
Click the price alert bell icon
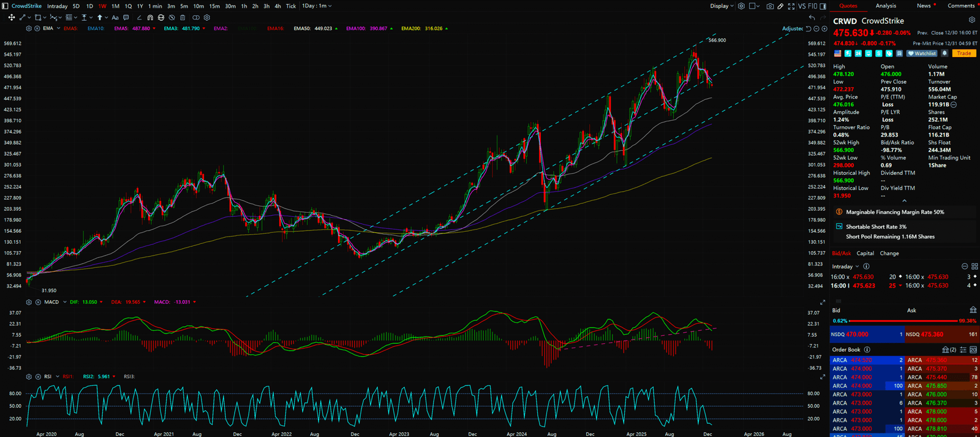944,53
